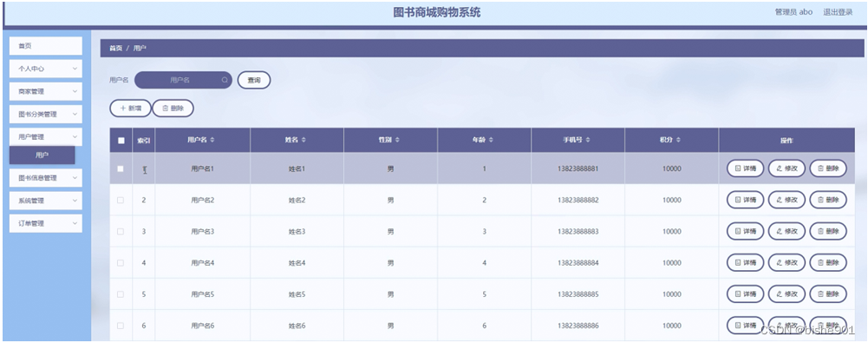Click 修改 for 用户名3 row
The image size is (868, 343).
coord(786,232)
